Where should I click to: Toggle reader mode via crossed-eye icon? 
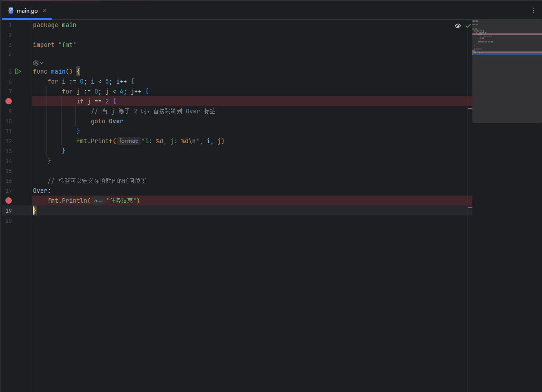pyautogui.click(x=458, y=26)
